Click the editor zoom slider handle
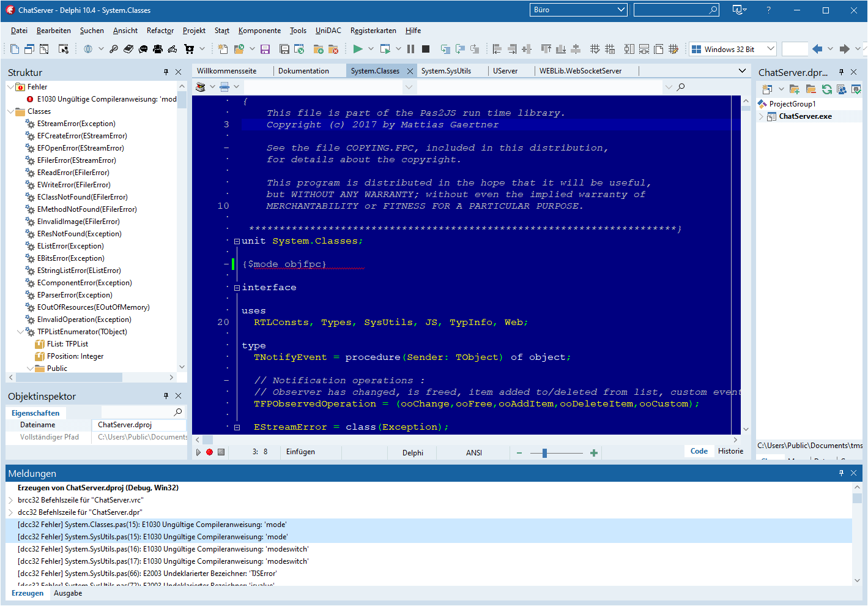 coord(544,453)
